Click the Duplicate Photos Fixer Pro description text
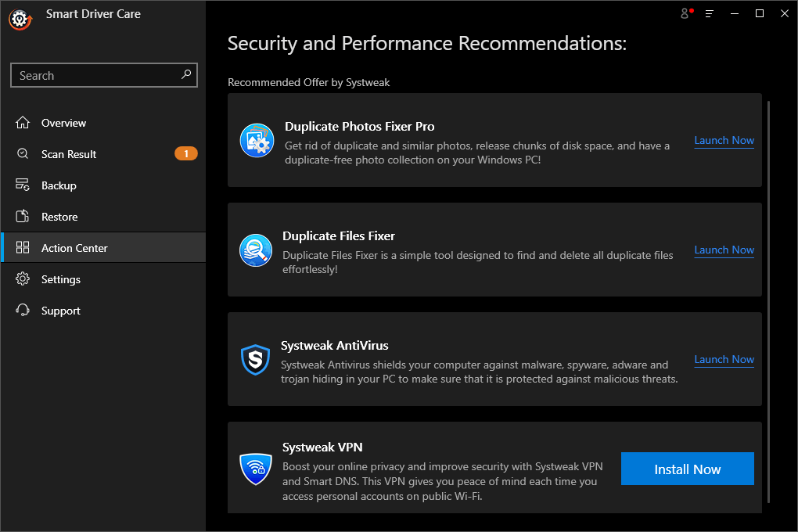The height and width of the screenshot is (532, 798). tap(477, 153)
